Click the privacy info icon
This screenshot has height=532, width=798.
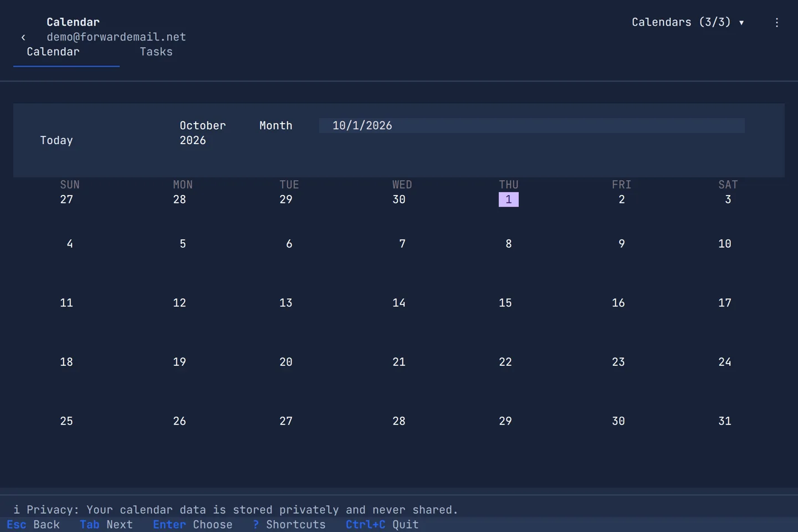(x=17, y=509)
